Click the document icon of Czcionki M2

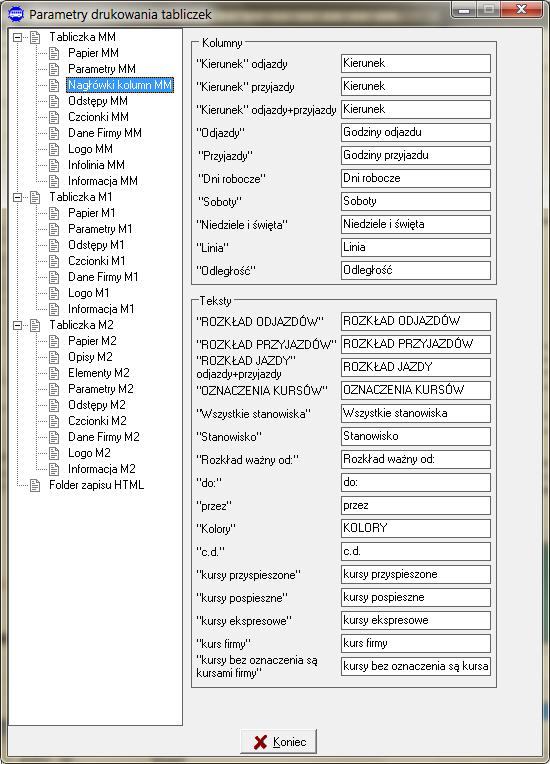[54, 421]
